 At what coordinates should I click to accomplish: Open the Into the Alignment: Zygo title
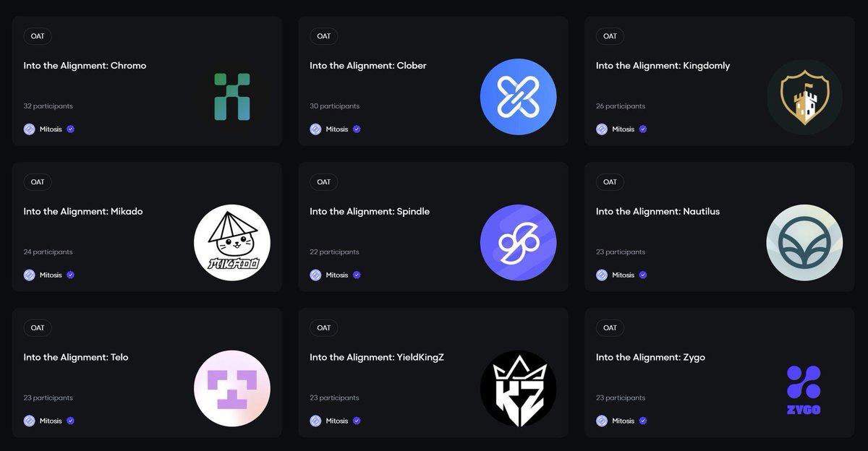click(x=650, y=357)
